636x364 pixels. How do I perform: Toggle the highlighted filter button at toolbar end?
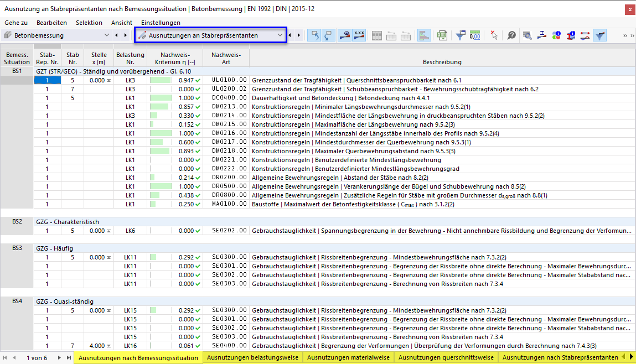[x=600, y=35]
